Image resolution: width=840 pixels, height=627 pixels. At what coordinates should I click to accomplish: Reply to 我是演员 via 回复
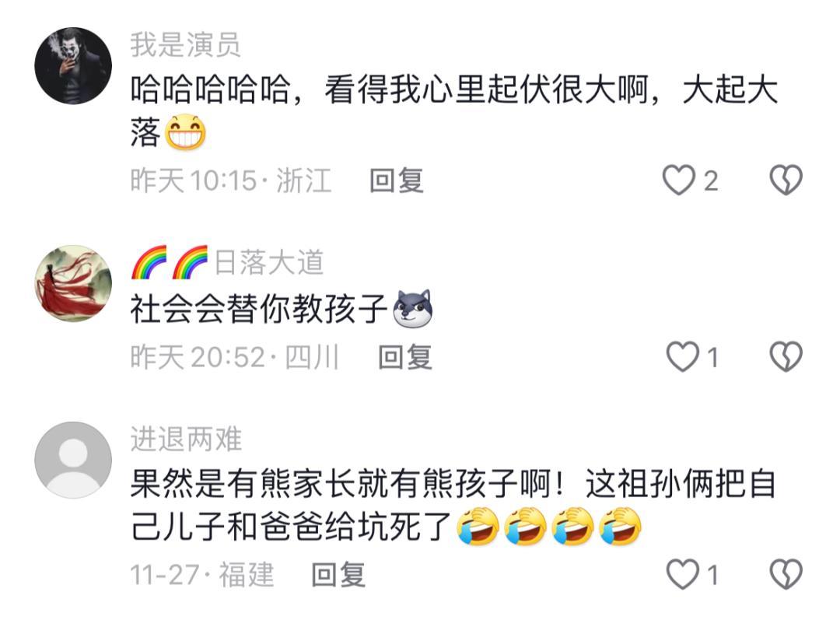[397, 180]
